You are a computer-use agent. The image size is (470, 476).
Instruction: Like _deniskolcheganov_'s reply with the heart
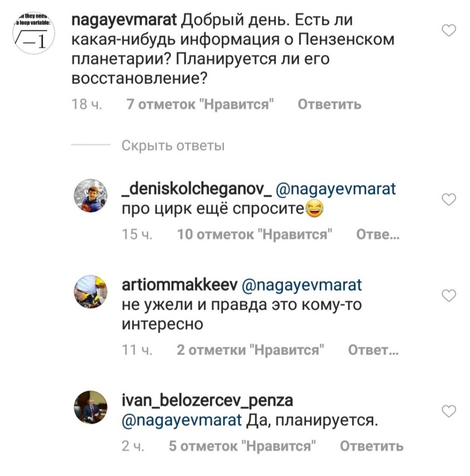449,199
